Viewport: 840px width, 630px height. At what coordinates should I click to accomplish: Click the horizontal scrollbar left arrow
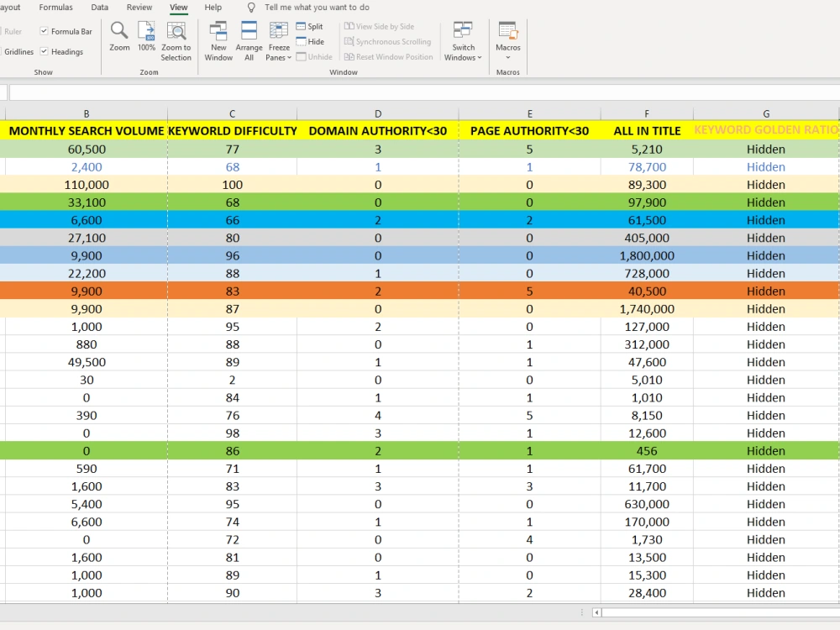click(x=596, y=612)
